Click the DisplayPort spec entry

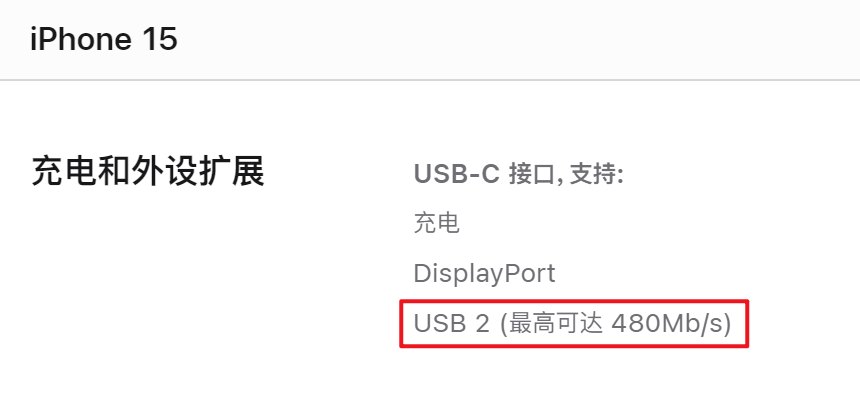pyautogui.click(x=484, y=273)
